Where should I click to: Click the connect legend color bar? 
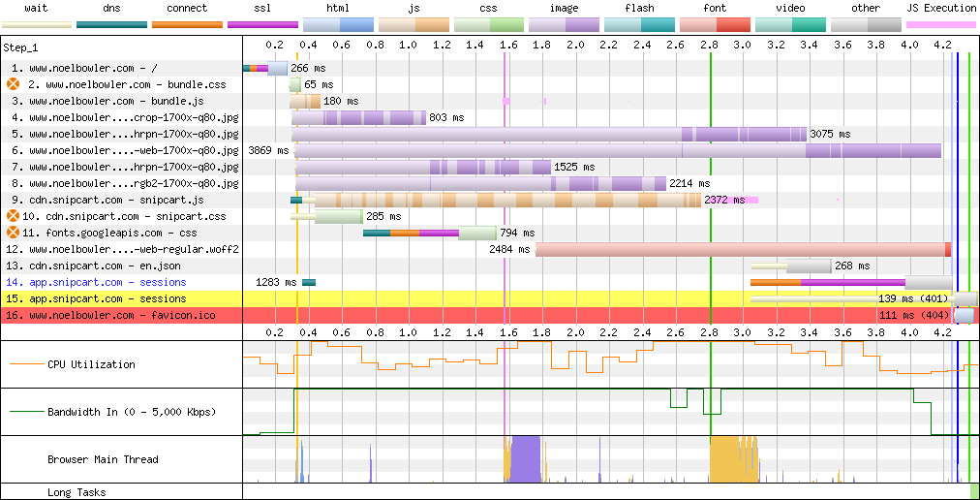tap(188, 25)
